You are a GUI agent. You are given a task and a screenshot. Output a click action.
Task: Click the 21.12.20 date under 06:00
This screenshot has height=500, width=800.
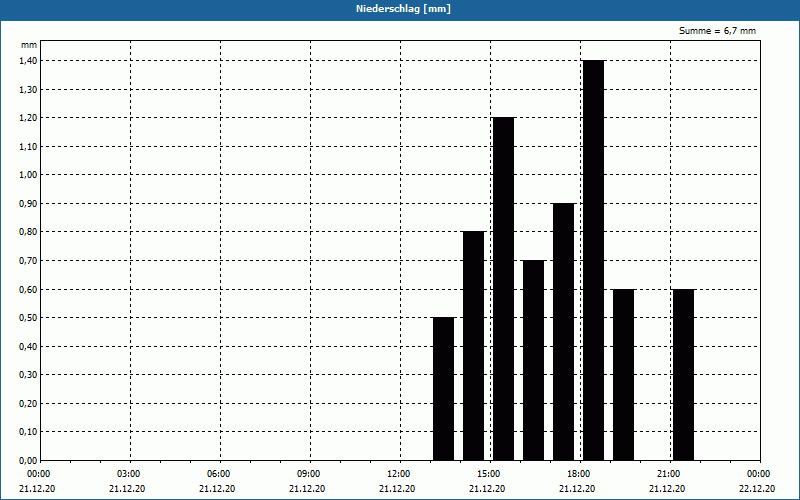tap(217, 489)
